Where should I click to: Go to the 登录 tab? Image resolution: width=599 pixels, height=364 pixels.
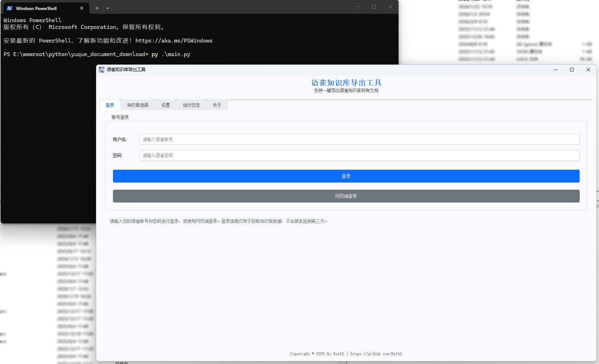coord(110,105)
